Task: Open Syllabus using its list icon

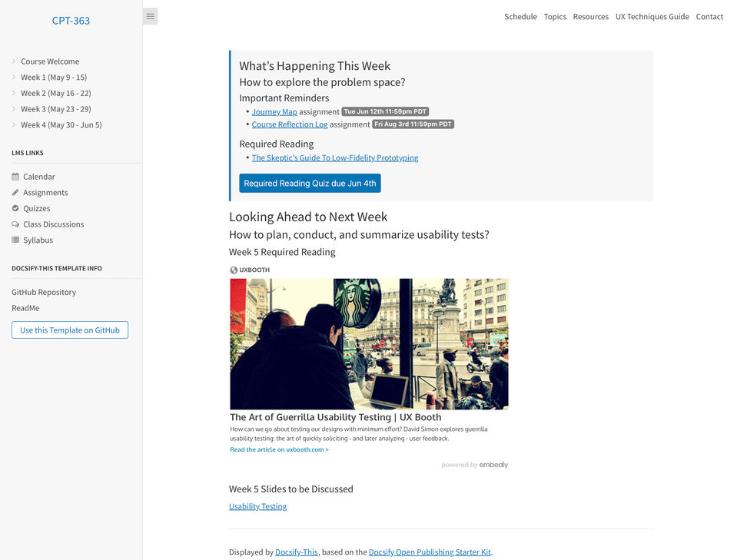Action: 15,240
